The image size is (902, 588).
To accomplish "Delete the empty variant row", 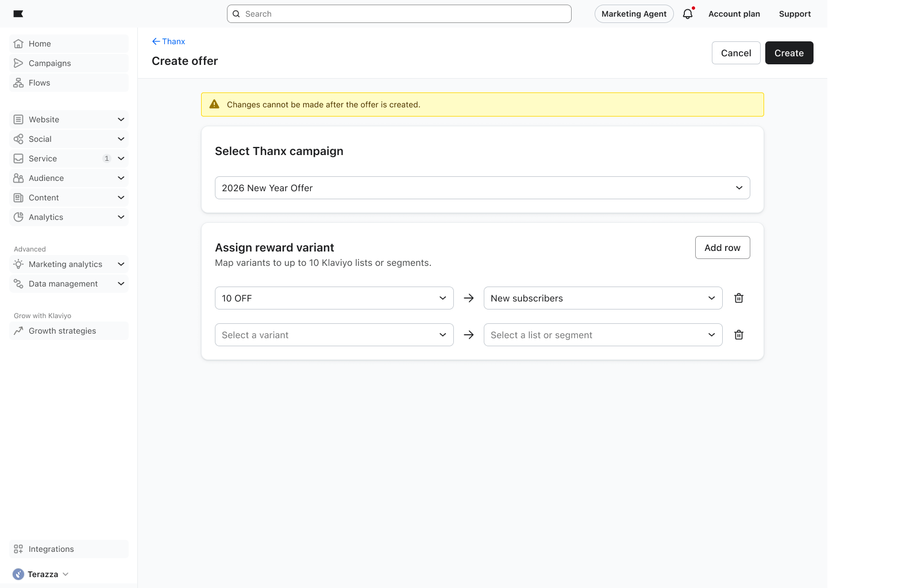I will click(x=739, y=335).
